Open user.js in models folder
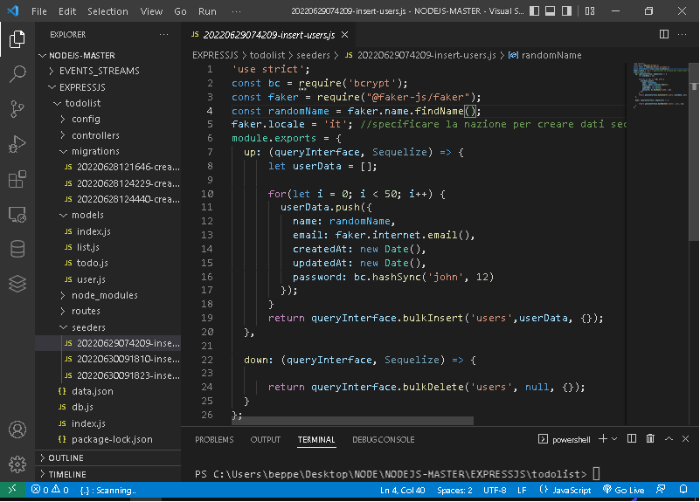 point(108,280)
